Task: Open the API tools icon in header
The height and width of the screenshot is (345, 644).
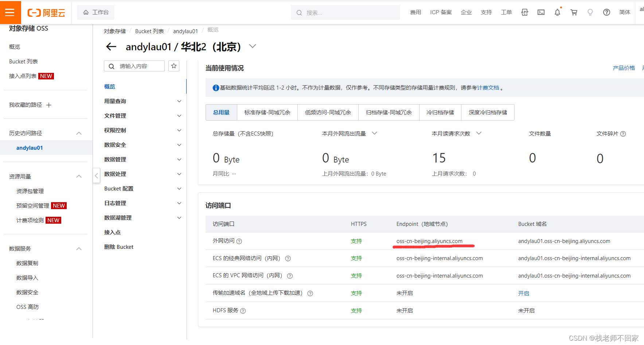Action: (x=524, y=12)
